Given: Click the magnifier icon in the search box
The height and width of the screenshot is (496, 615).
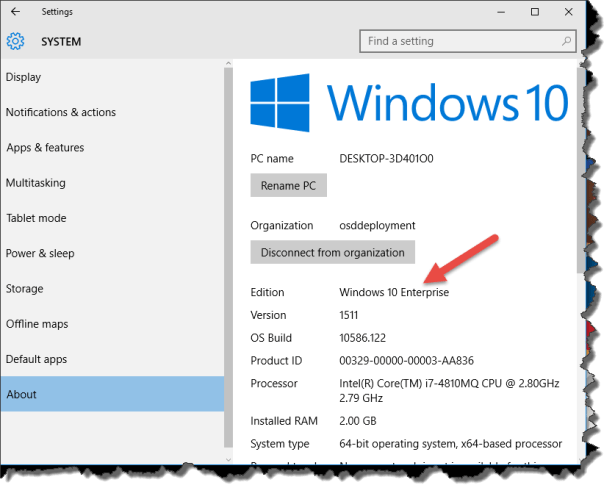Looking at the screenshot, I should 566,42.
